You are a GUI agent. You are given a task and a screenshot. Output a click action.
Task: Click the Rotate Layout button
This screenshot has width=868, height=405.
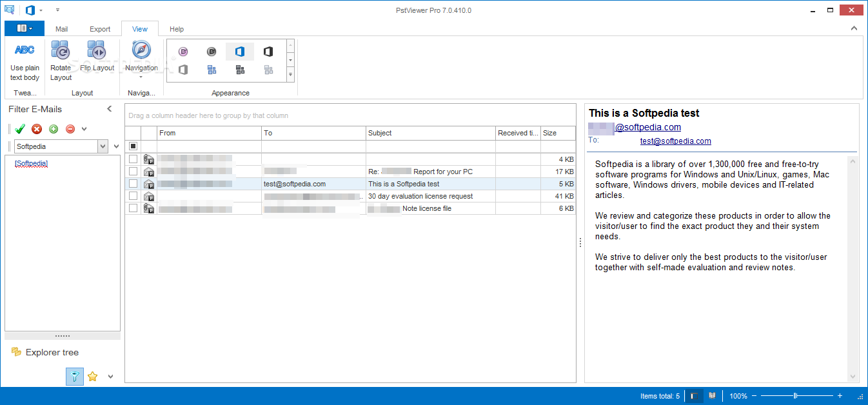(x=61, y=61)
